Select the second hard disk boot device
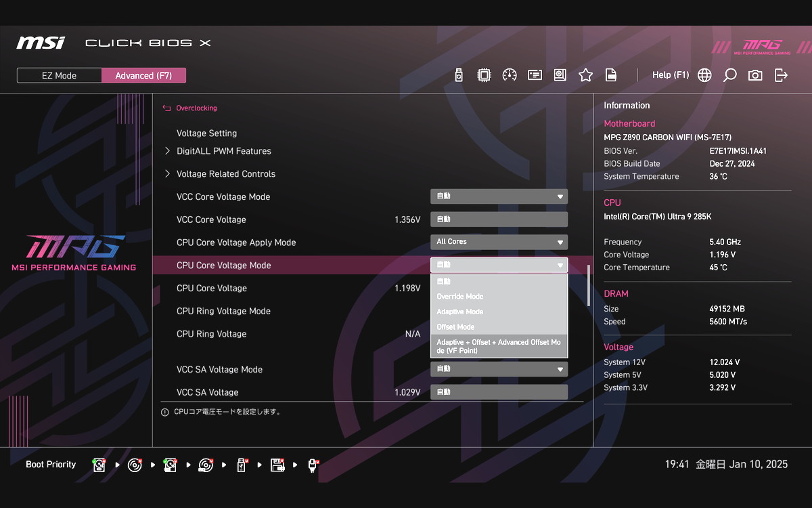 click(170, 465)
